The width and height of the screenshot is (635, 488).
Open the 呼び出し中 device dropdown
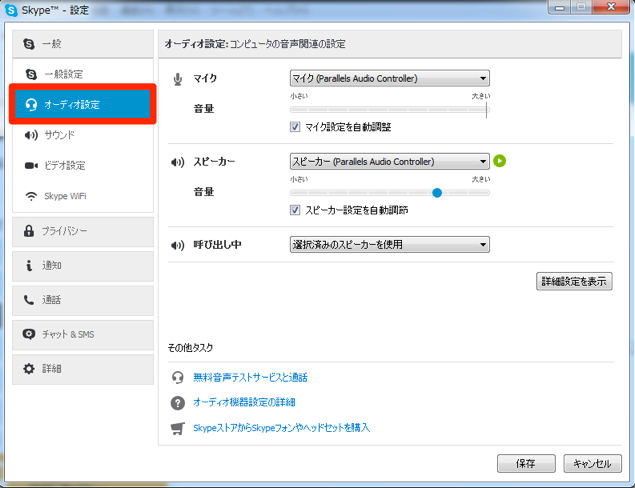pyautogui.click(x=390, y=245)
